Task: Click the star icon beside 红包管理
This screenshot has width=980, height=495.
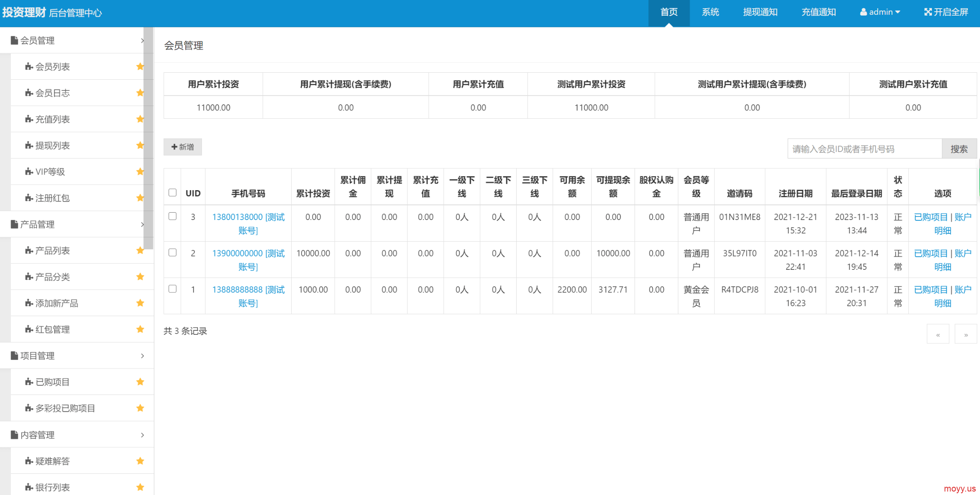Action: (140, 329)
